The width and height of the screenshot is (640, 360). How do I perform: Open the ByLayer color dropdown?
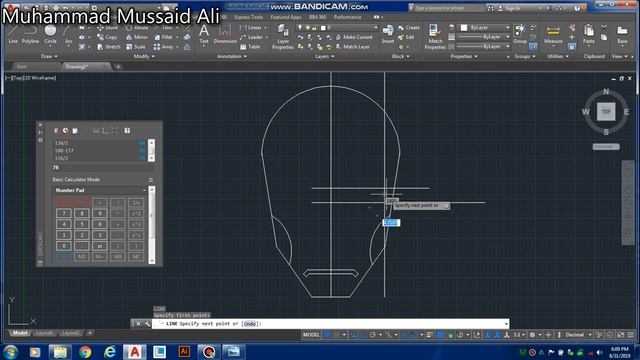pyautogui.click(x=507, y=28)
